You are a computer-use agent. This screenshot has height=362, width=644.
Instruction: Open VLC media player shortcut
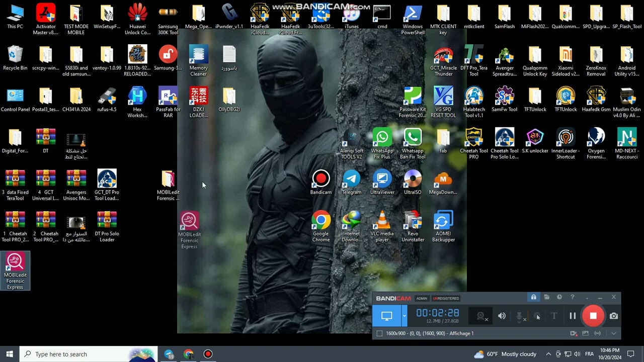coord(382,227)
